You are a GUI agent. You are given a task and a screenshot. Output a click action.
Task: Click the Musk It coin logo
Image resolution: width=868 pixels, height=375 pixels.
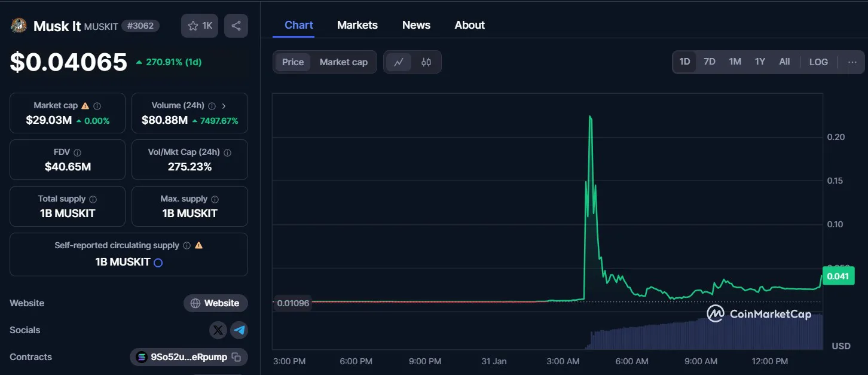click(19, 25)
